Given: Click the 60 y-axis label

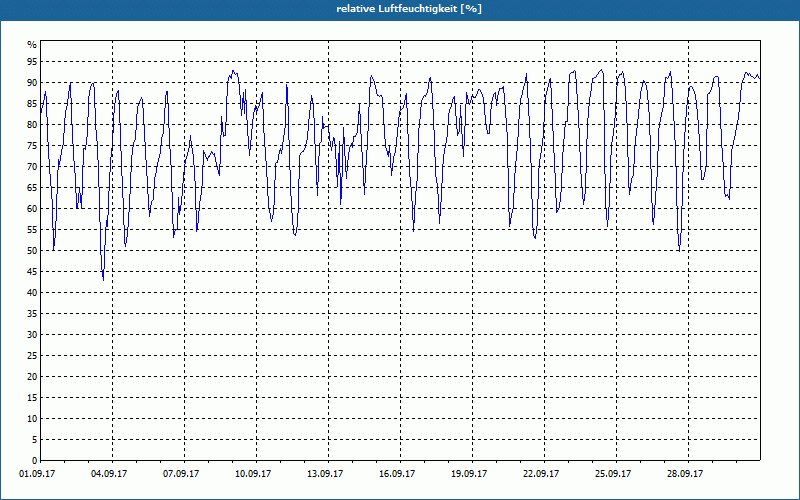Looking at the screenshot, I should coord(32,209).
